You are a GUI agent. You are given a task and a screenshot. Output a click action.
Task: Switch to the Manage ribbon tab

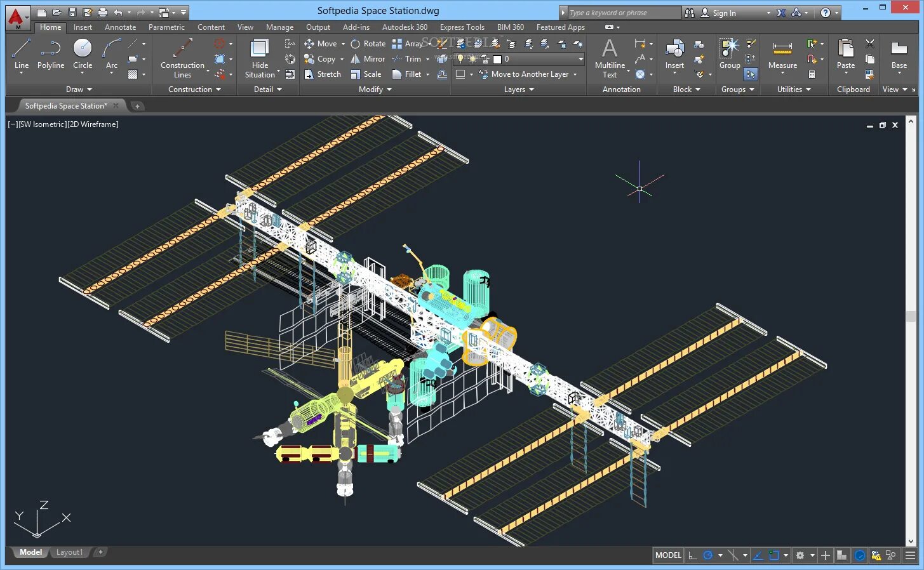coord(279,27)
